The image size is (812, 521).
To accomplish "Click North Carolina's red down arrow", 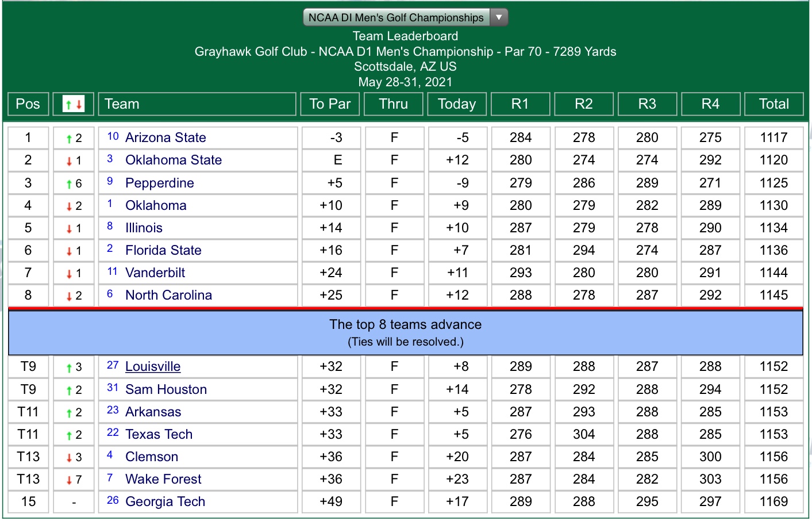I will click(x=69, y=296).
